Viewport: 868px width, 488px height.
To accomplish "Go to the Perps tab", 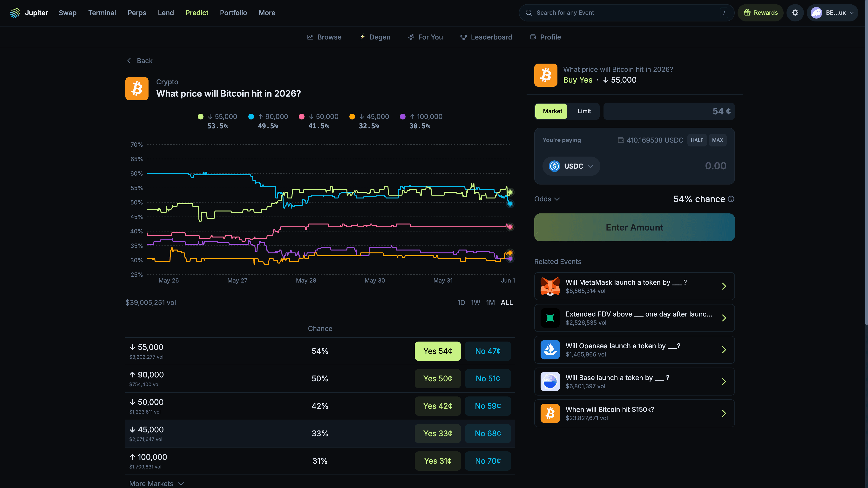I will pos(137,13).
